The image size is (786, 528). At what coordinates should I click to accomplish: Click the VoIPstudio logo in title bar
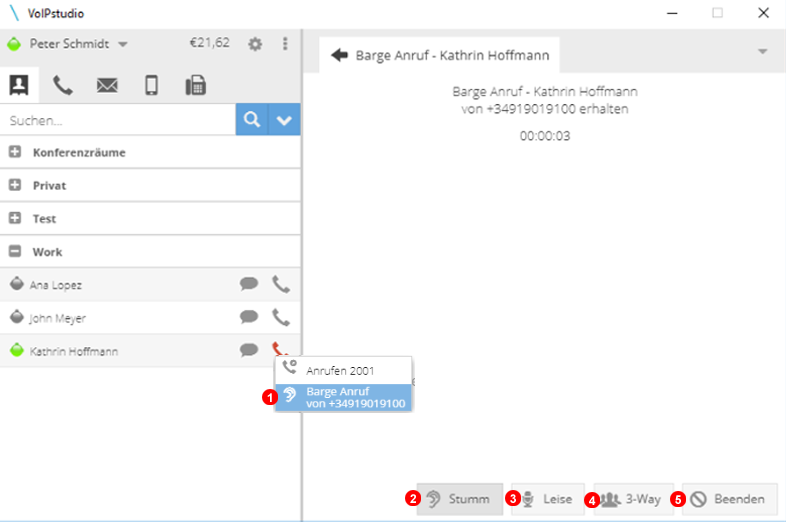(x=15, y=13)
